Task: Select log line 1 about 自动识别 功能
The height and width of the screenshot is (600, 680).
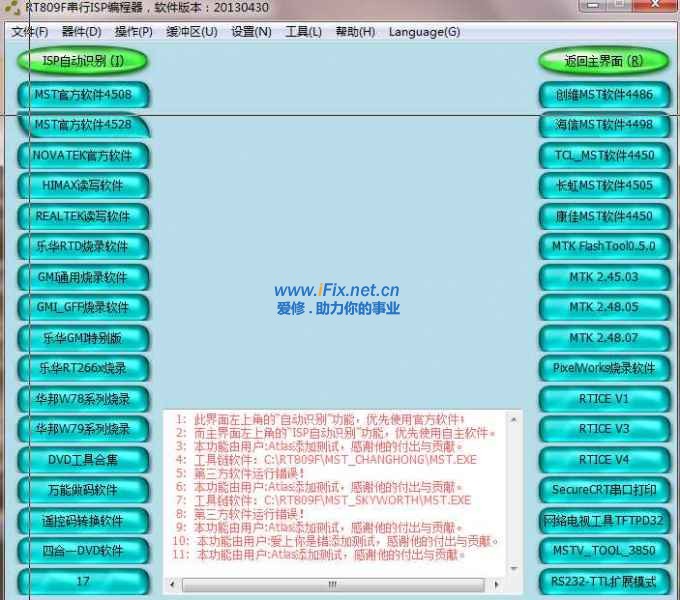Action: [320, 420]
